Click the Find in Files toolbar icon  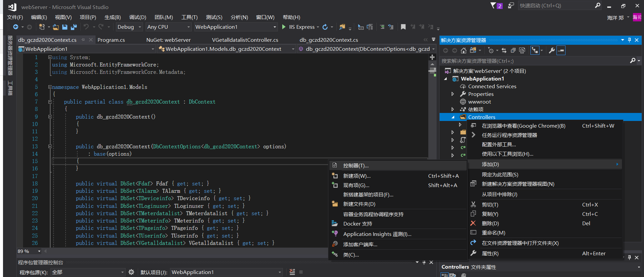pyautogui.click(x=342, y=27)
